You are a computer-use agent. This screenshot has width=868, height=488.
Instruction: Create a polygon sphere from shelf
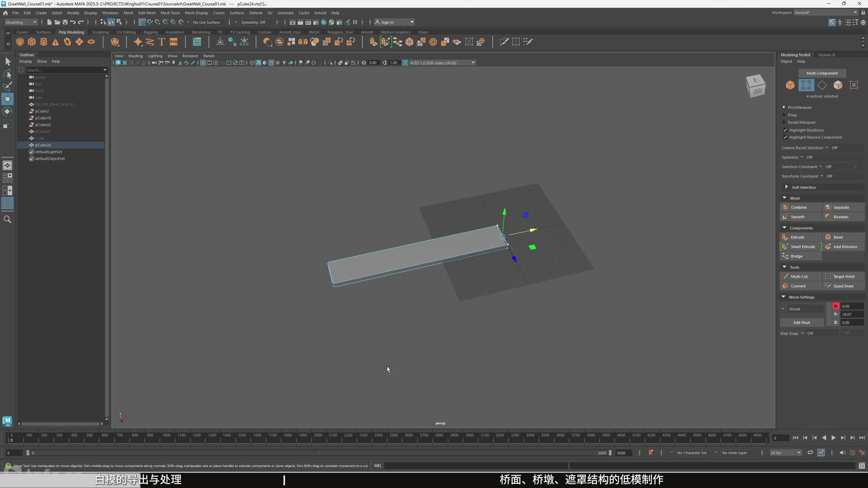tap(20, 42)
